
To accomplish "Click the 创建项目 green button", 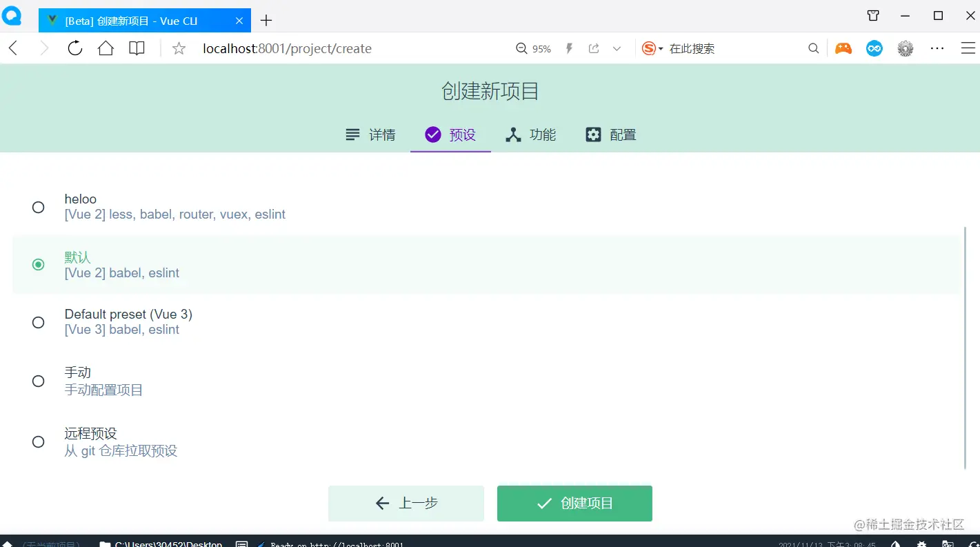I will [574, 503].
